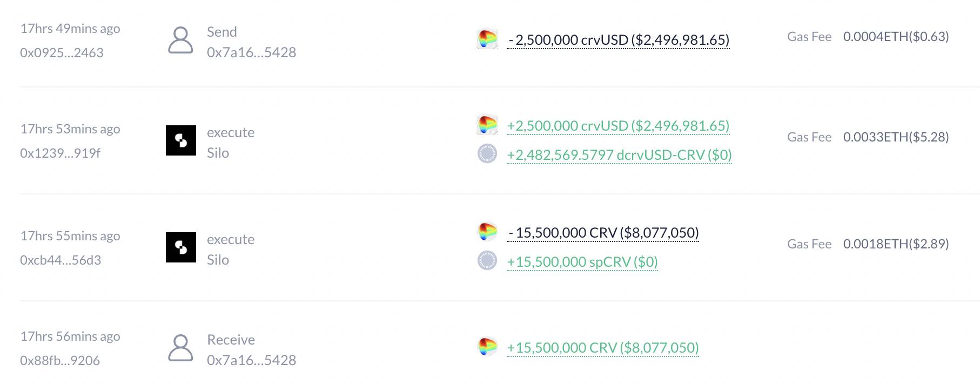Open transaction hash 0xcb44...56d3

click(61, 260)
